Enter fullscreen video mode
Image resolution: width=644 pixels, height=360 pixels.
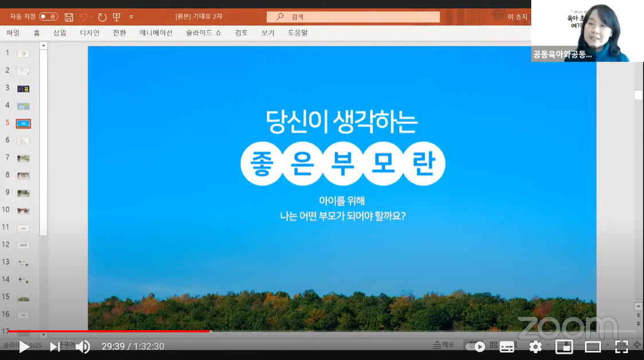[622, 347]
